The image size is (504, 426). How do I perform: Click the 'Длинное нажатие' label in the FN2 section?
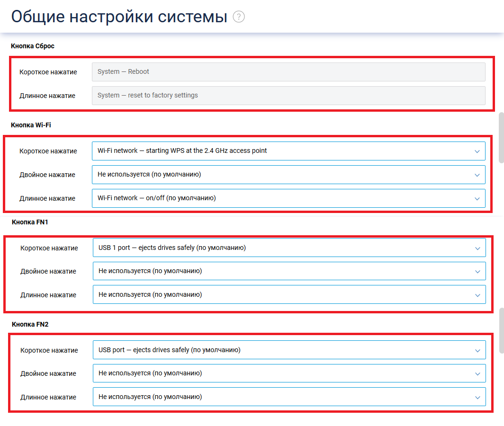48,397
